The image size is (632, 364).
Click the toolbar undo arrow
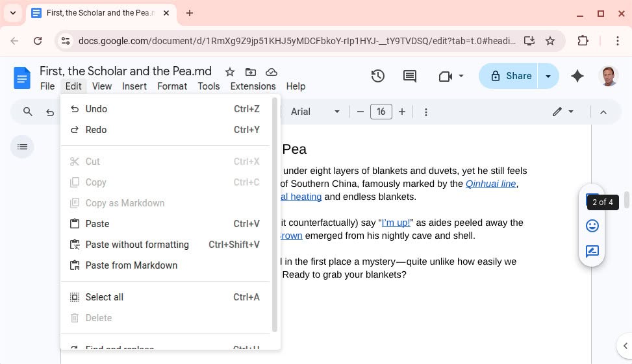(50, 112)
